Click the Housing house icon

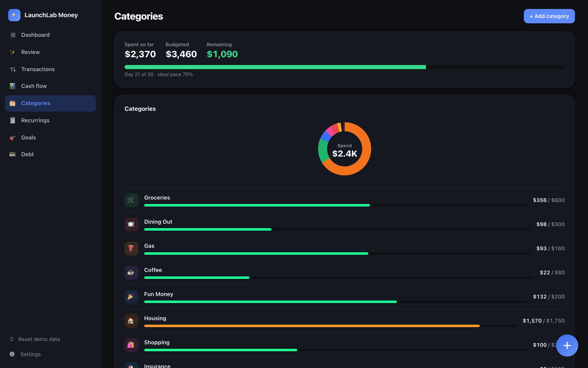(x=131, y=321)
